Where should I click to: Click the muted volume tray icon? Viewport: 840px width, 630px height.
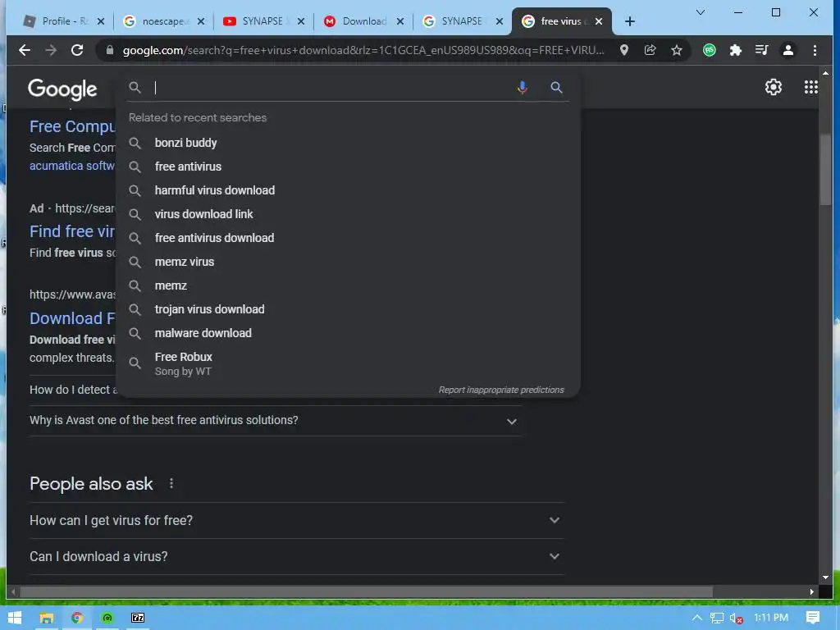[736, 619]
